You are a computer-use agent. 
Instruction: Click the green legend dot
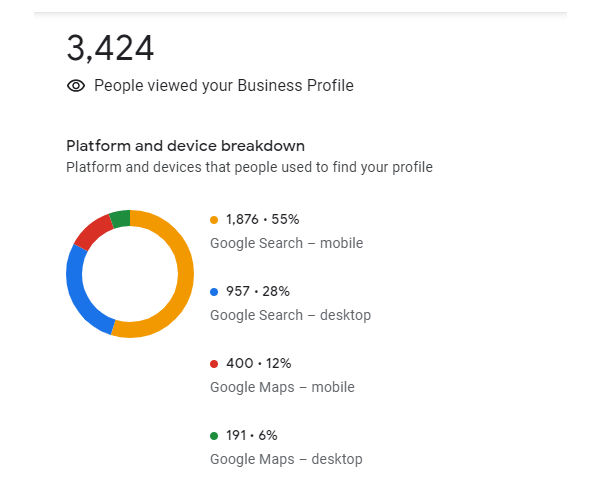tap(214, 436)
